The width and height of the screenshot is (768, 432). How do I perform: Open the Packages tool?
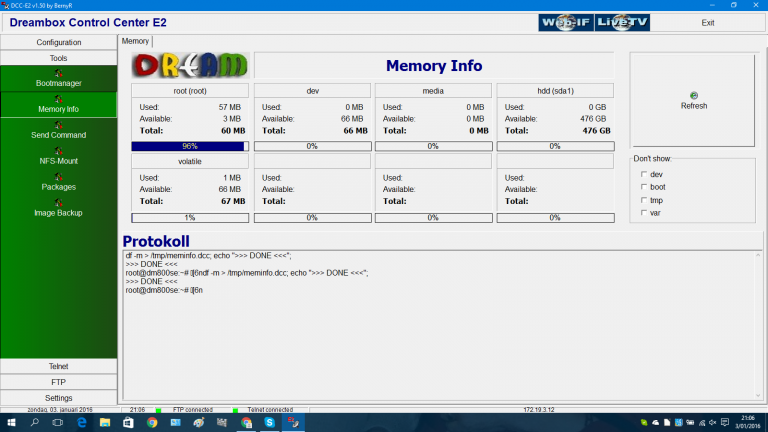click(58, 182)
